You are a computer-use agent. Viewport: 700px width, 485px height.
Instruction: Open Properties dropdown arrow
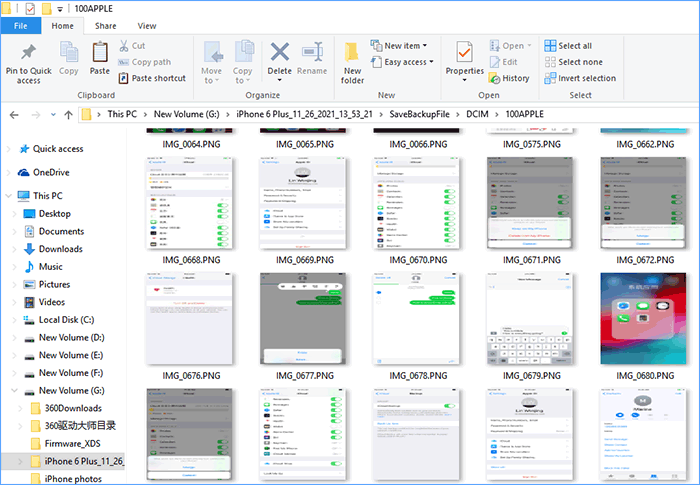point(464,80)
